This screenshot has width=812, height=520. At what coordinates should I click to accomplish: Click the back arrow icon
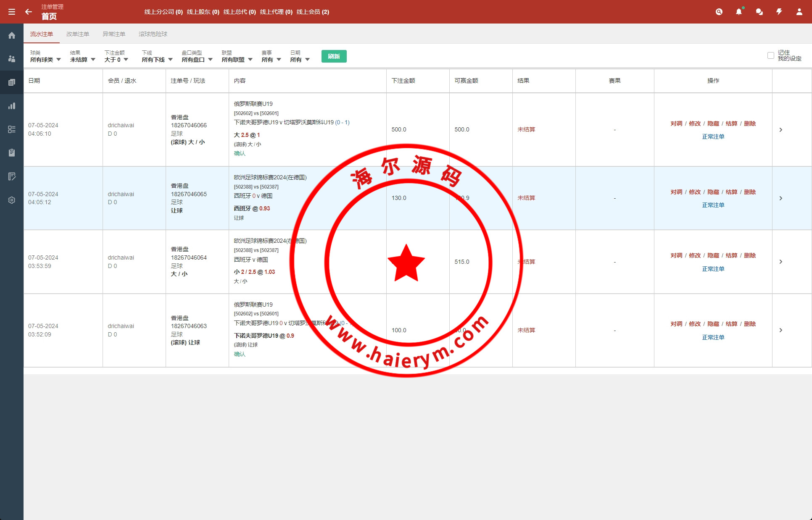click(x=29, y=12)
